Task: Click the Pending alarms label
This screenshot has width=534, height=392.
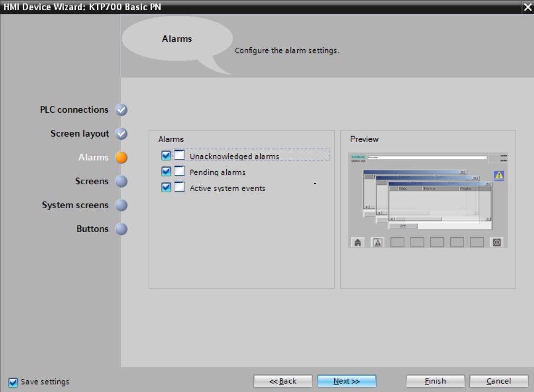Action: 217,172
